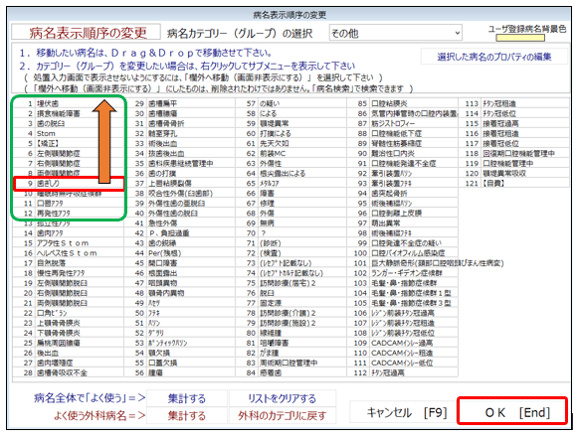Select list item 44 Per(残根)
Screen dimensions: 580x439
pyautogui.click(x=180, y=253)
